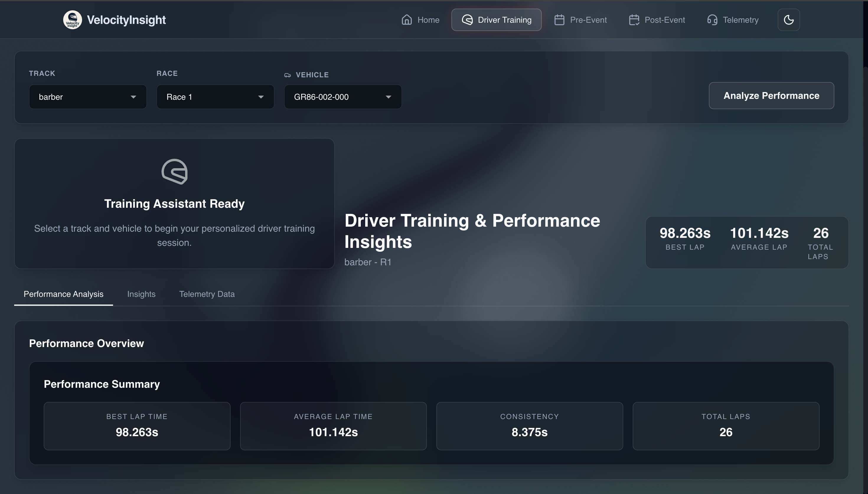
Task: Click the Telemetry headset icon
Action: click(712, 20)
